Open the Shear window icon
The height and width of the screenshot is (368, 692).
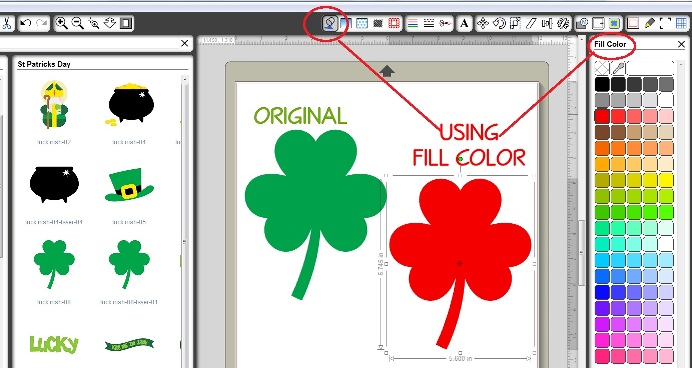click(531, 23)
